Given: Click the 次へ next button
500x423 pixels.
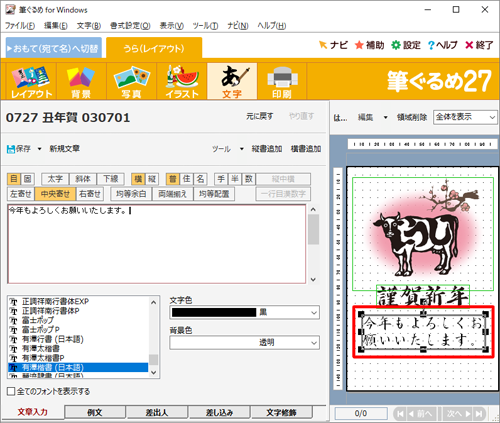Looking at the screenshot, I should coord(459,414).
